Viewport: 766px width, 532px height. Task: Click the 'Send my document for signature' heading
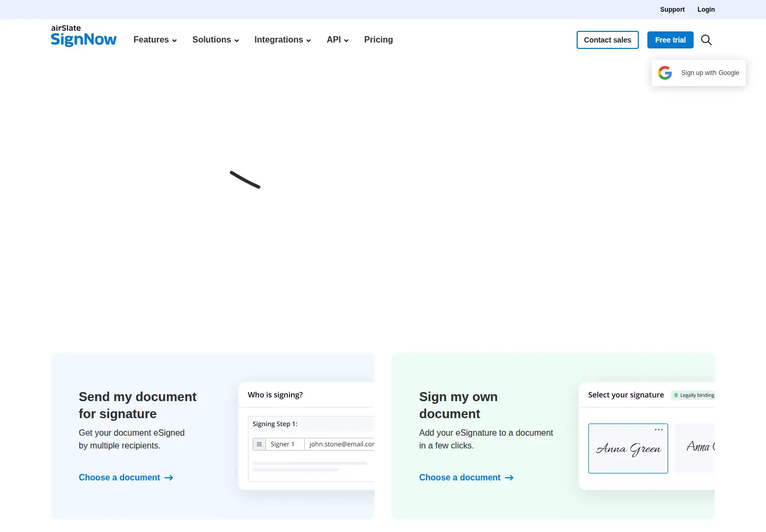pyautogui.click(x=138, y=405)
